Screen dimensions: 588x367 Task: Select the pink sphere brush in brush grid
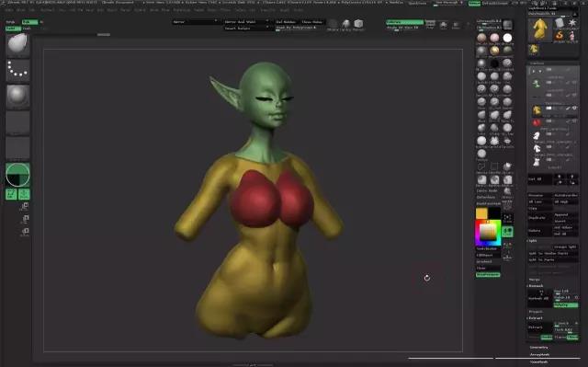pos(494,38)
